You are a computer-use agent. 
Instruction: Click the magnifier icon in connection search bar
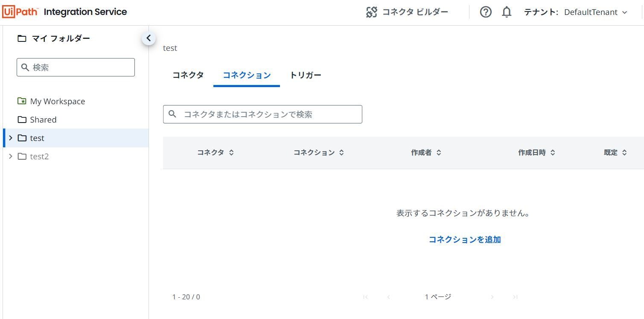pos(172,114)
